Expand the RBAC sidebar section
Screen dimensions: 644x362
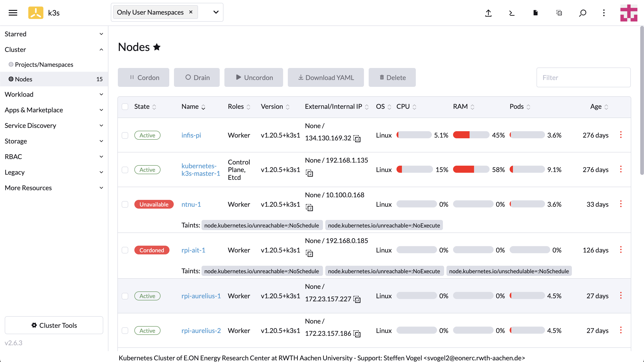[x=54, y=156]
